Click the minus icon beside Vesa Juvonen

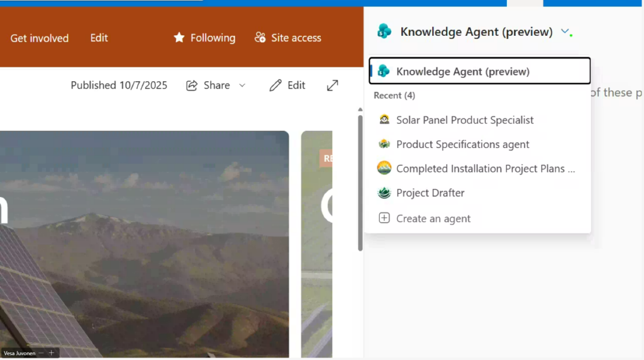pyautogui.click(x=41, y=353)
